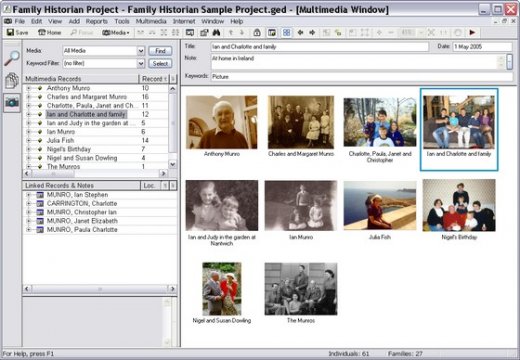Click the red play arrow icon
The image size is (520, 360).
click(x=472, y=32)
